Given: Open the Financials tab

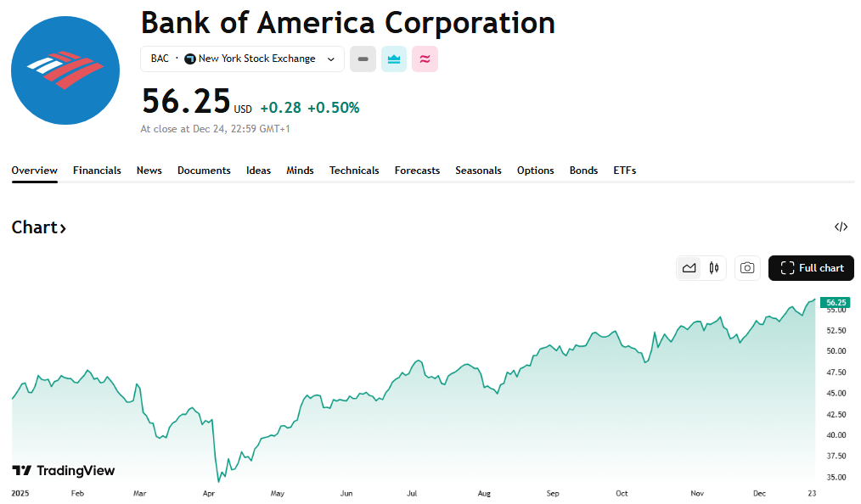Looking at the screenshot, I should click(97, 171).
